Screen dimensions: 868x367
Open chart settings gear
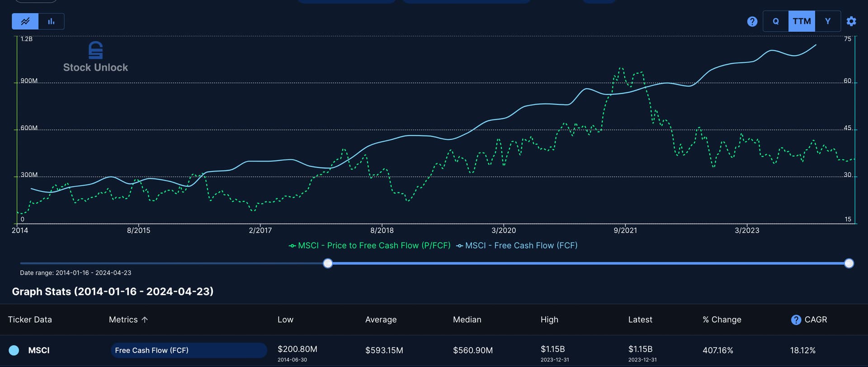coord(851,21)
